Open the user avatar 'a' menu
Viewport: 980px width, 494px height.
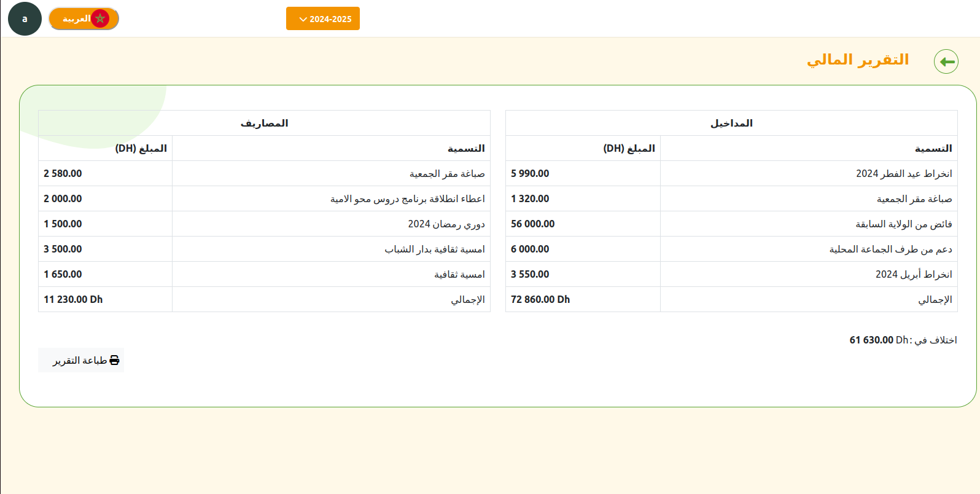coord(25,18)
